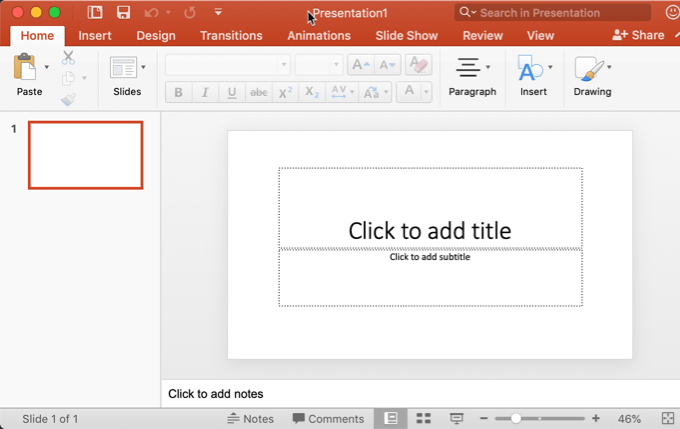Toggle Comments pane in status bar

pos(328,418)
